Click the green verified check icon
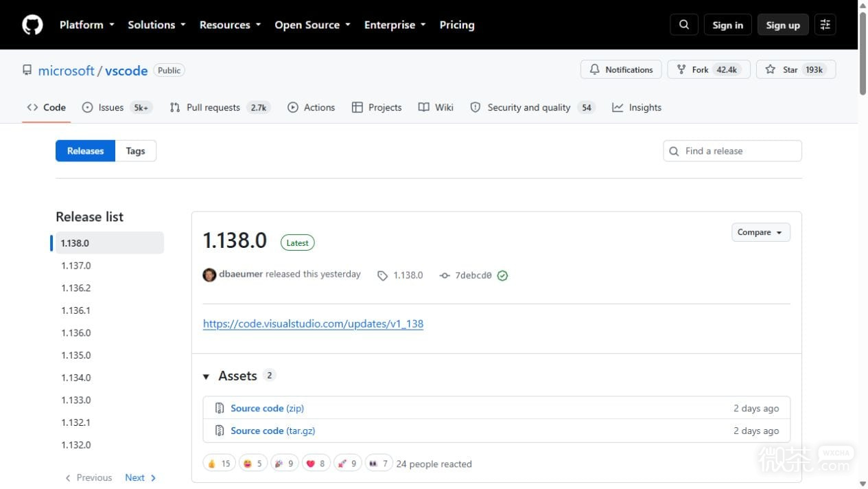This screenshot has height=489, width=868. (x=502, y=275)
